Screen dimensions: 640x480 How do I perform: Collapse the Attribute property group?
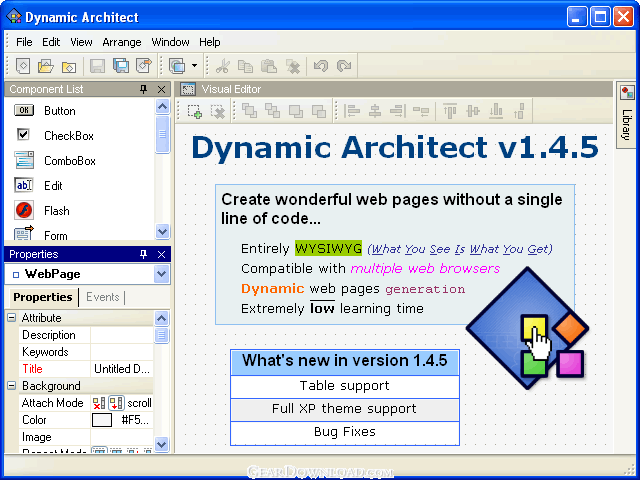click(12, 318)
